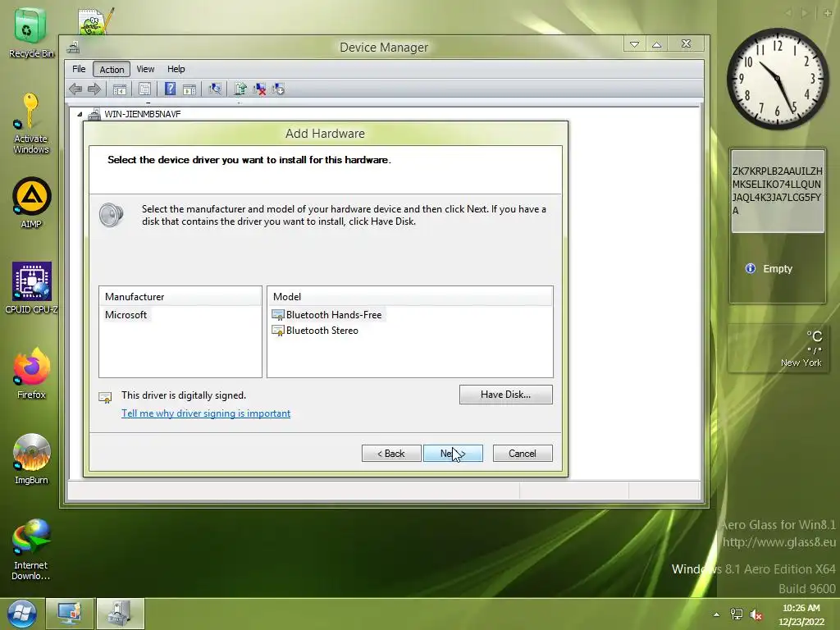Open the View menu
Image resolution: width=840 pixels, height=630 pixels.
coord(145,69)
